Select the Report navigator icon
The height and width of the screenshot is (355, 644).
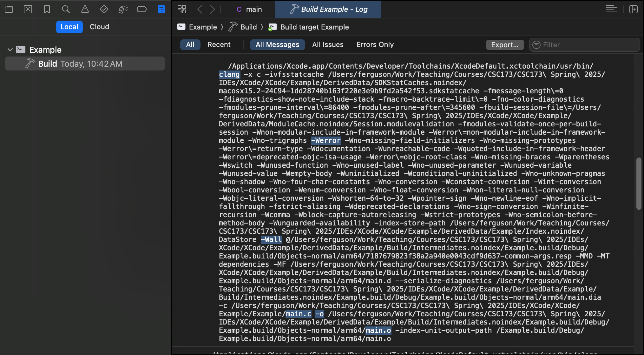coord(161,9)
